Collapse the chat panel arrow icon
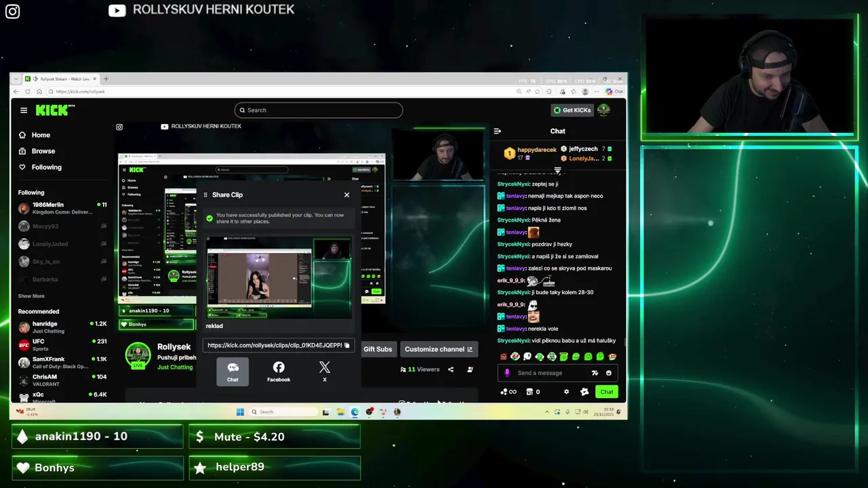 (497, 131)
